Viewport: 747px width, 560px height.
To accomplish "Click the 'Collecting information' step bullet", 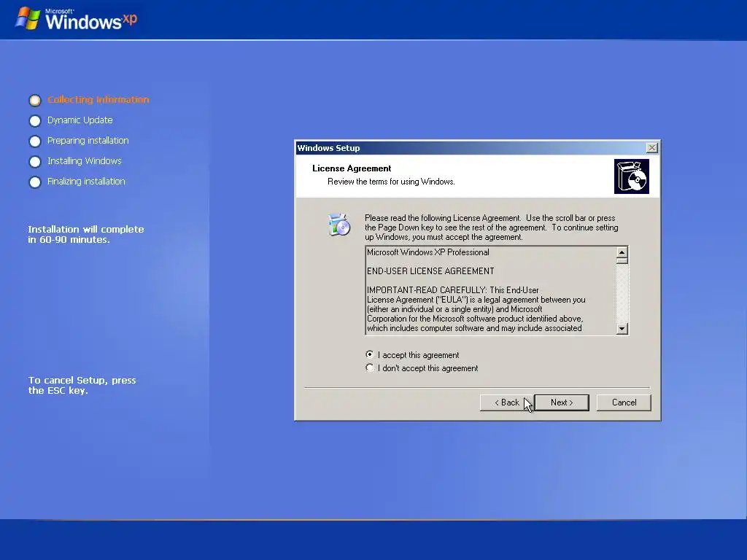I will 35,100.
